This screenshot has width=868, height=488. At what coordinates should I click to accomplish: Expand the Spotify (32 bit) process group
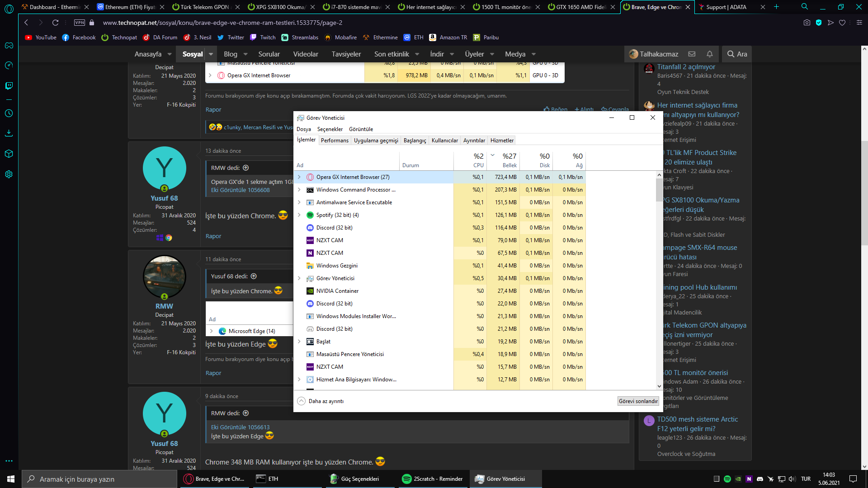click(x=299, y=215)
